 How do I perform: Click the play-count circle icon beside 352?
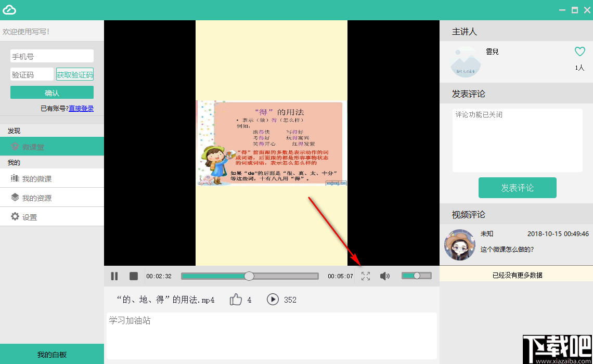click(273, 300)
